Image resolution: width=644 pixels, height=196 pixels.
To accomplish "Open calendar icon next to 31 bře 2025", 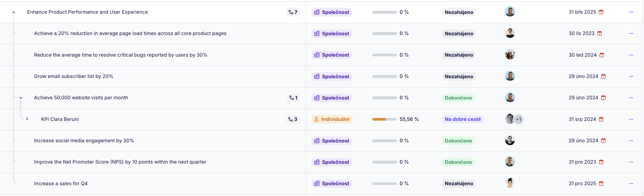I will (x=601, y=12).
